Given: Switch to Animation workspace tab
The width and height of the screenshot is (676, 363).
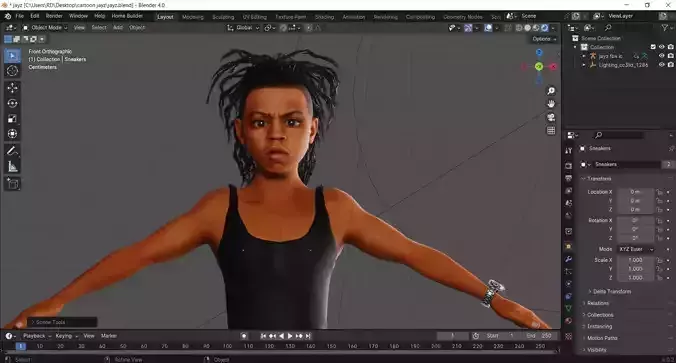Looking at the screenshot, I should pyautogui.click(x=354, y=17).
